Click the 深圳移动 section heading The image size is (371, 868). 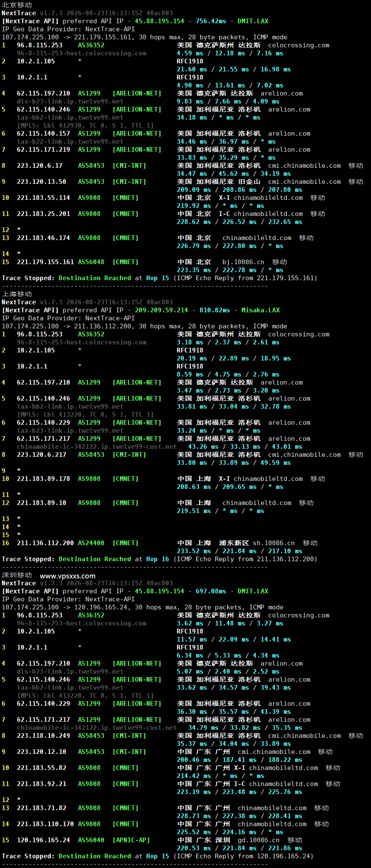coord(17,575)
